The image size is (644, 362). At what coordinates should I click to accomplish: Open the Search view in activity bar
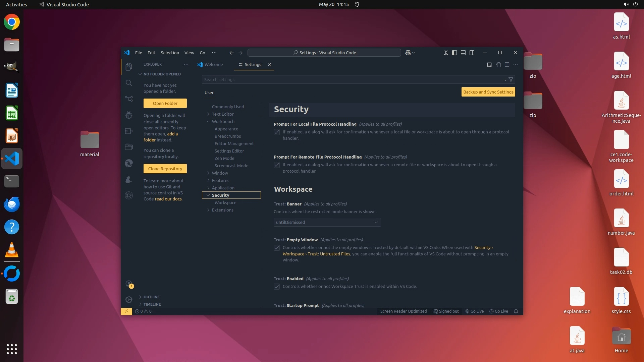coord(129,83)
